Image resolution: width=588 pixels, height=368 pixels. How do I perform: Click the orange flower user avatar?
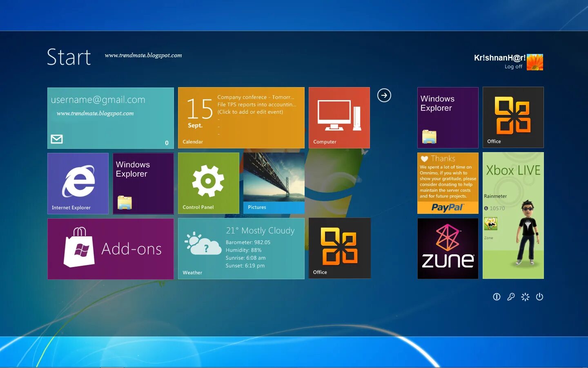[535, 62]
